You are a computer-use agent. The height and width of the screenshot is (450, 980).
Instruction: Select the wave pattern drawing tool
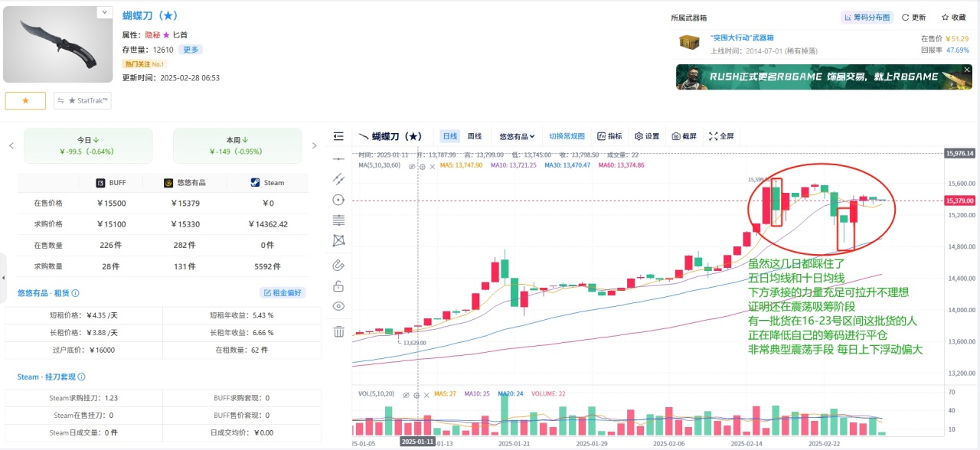[339, 240]
